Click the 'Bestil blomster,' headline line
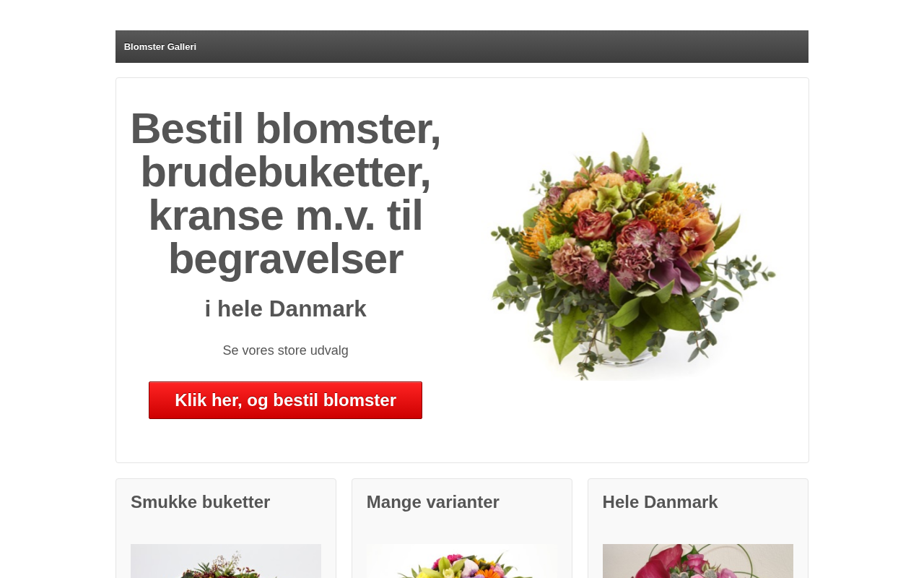The image size is (924, 578). tap(285, 129)
